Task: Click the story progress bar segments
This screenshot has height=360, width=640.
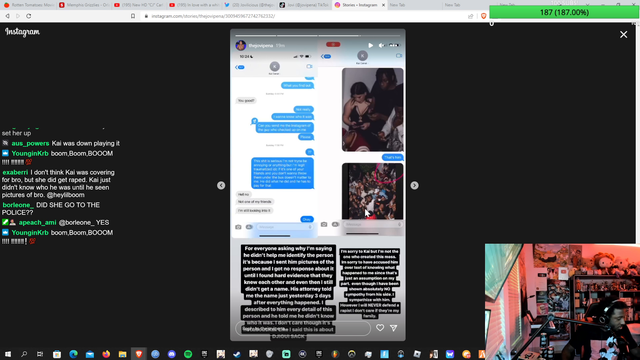Action: pos(318,36)
